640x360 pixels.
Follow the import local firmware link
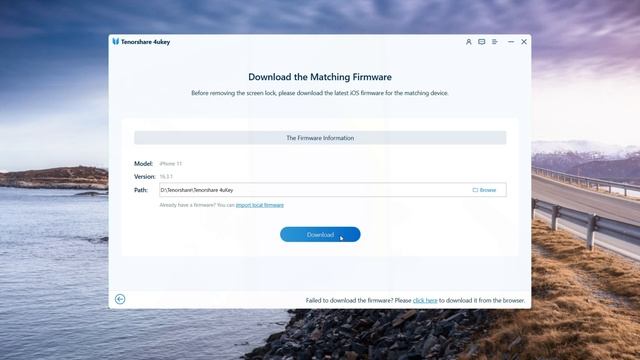pyautogui.click(x=260, y=205)
